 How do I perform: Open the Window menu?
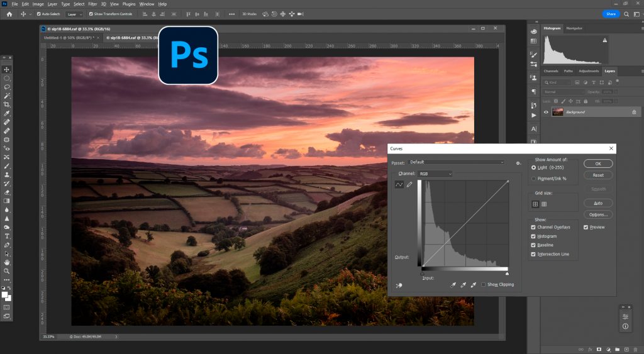click(147, 4)
